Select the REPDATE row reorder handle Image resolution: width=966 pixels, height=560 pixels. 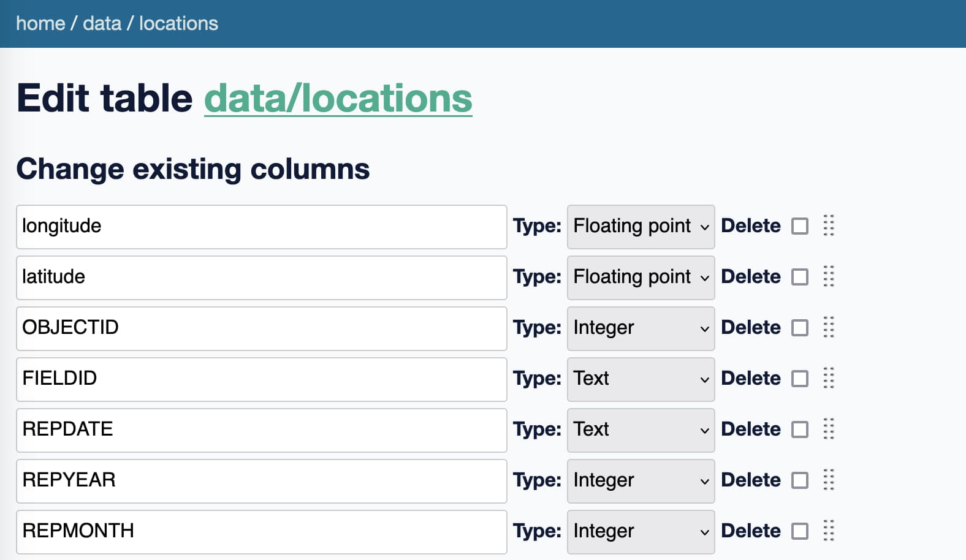tap(829, 429)
